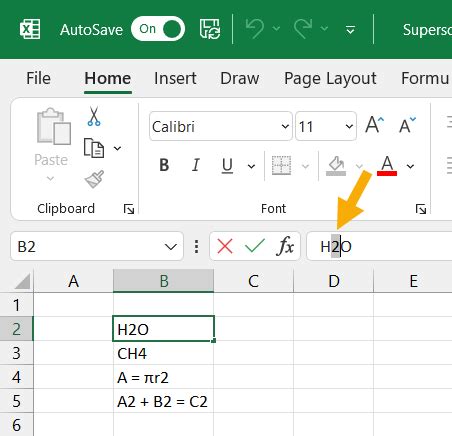
Task: Open the Fill Color dropdown arrow
Action: [x=359, y=166]
